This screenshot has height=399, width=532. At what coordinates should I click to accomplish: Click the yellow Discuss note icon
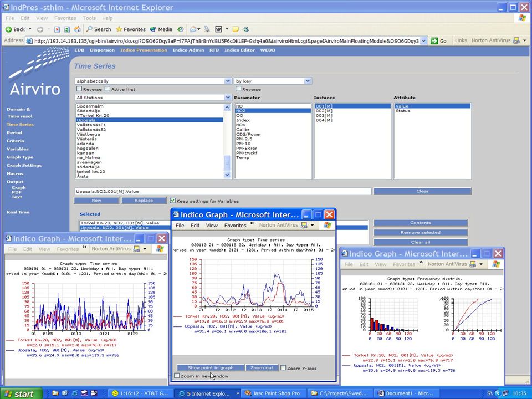236,29
